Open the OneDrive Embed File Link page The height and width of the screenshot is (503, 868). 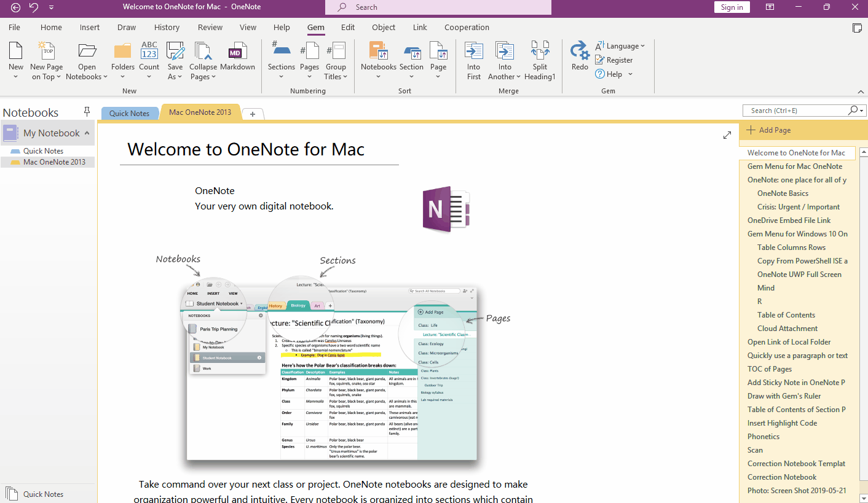789,220
